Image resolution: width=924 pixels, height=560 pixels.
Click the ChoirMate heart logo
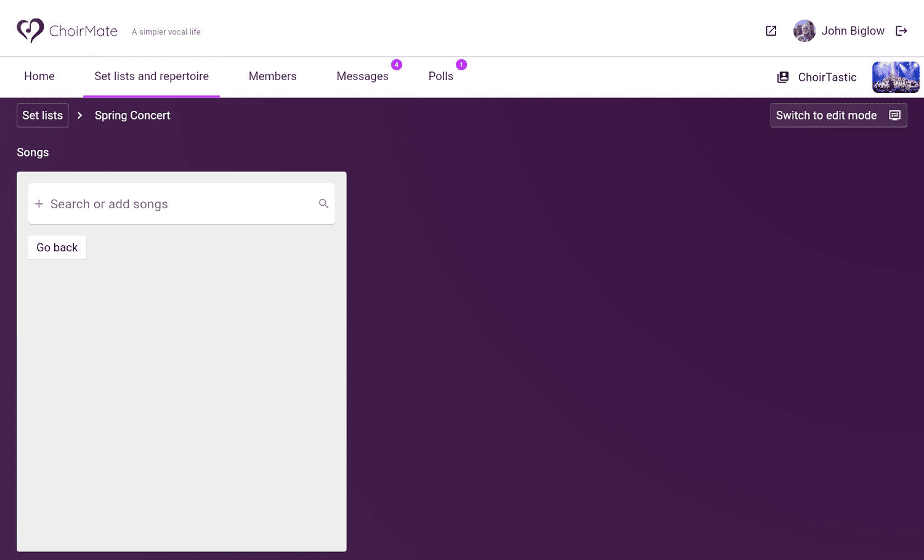(x=30, y=30)
